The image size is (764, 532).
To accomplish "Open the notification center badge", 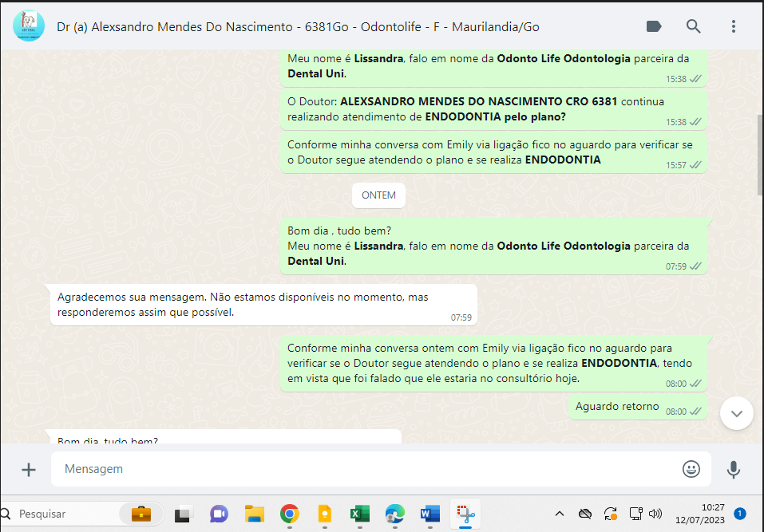I will coord(739,514).
